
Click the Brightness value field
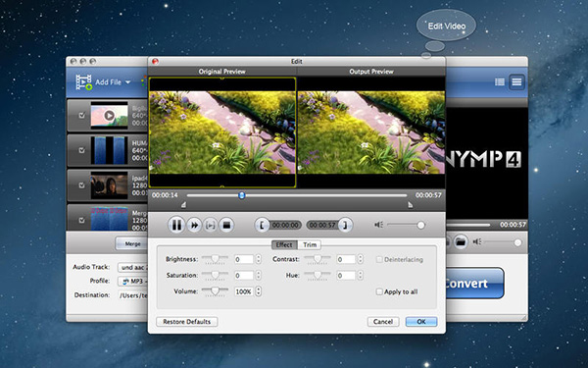(x=244, y=259)
